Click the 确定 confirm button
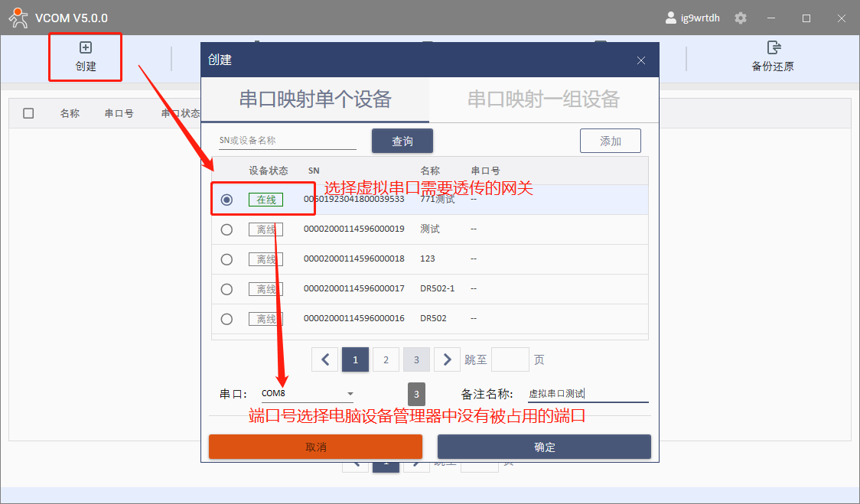 click(x=544, y=447)
